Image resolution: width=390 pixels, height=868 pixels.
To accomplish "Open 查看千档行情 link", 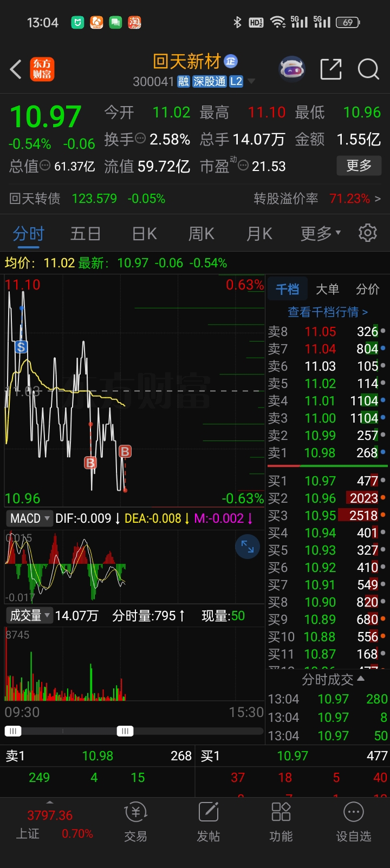I will 327,312.
